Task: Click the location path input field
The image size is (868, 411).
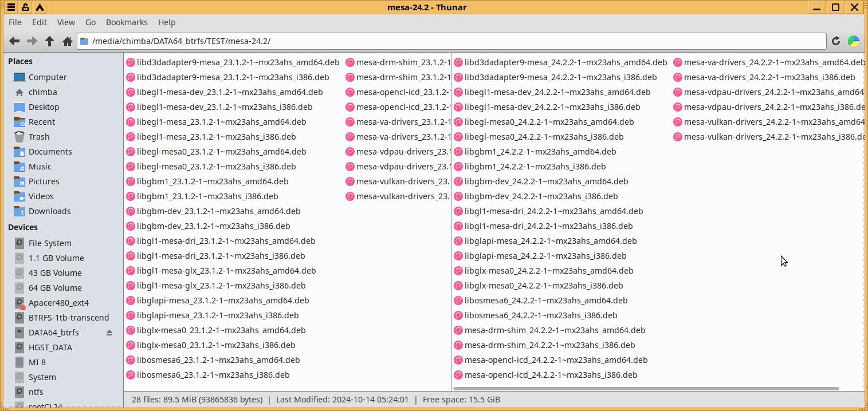Action: (x=451, y=41)
